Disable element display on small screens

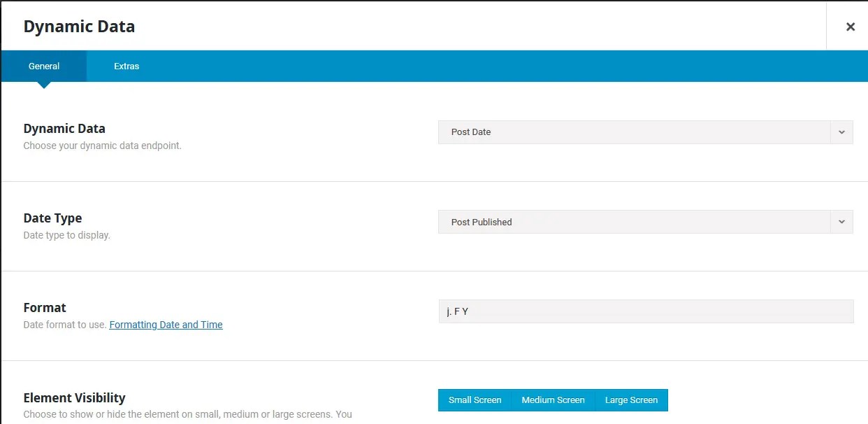tap(475, 400)
